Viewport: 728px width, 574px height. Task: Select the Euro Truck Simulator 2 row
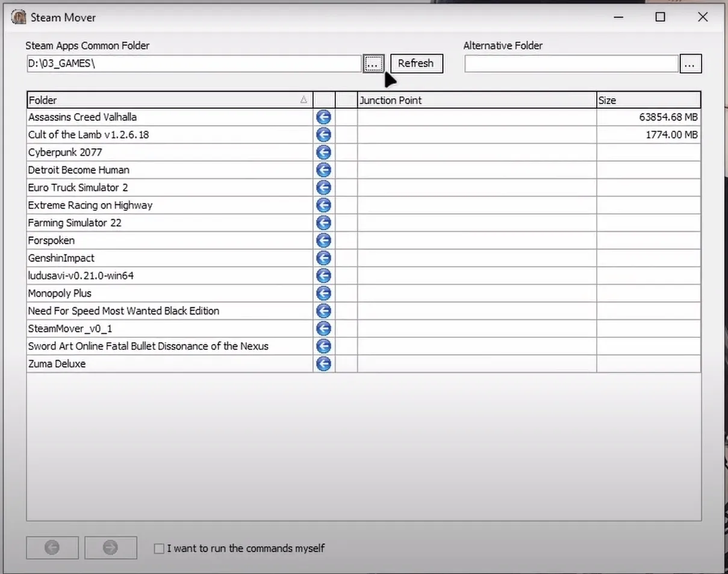pos(364,188)
